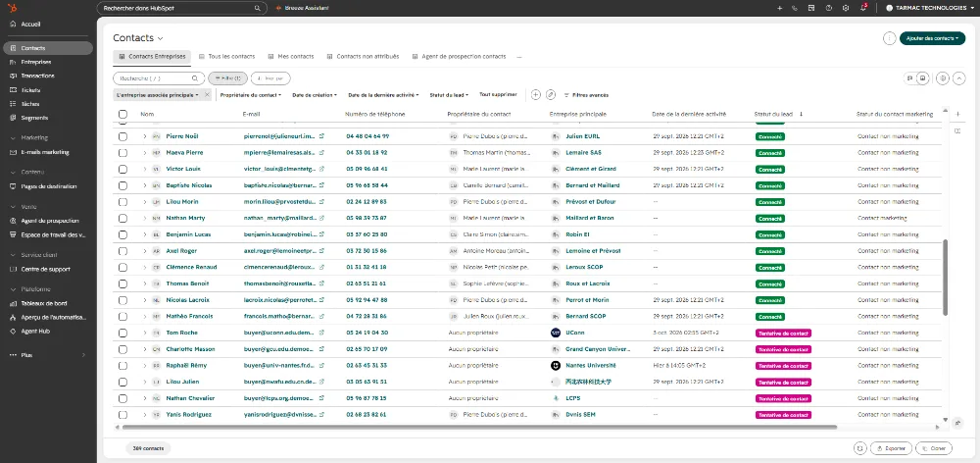The height and width of the screenshot is (463, 980).
Task: Expand the Plus item in the sidebar
Action: (x=48, y=355)
